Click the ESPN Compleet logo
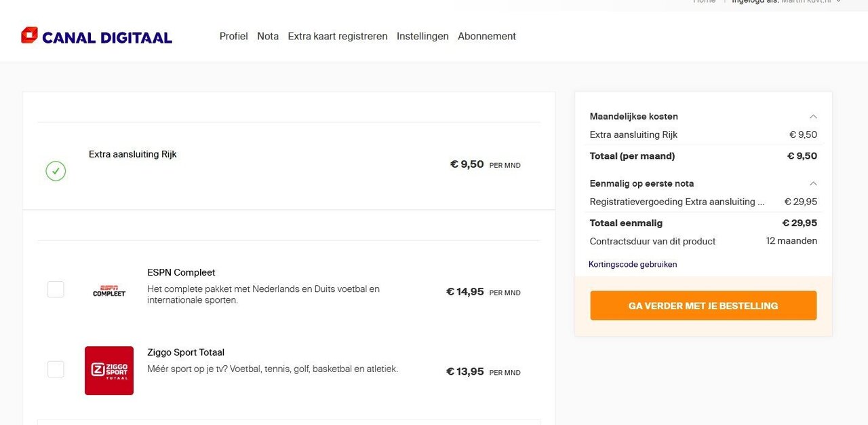The height and width of the screenshot is (425, 868). click(109, 291)
